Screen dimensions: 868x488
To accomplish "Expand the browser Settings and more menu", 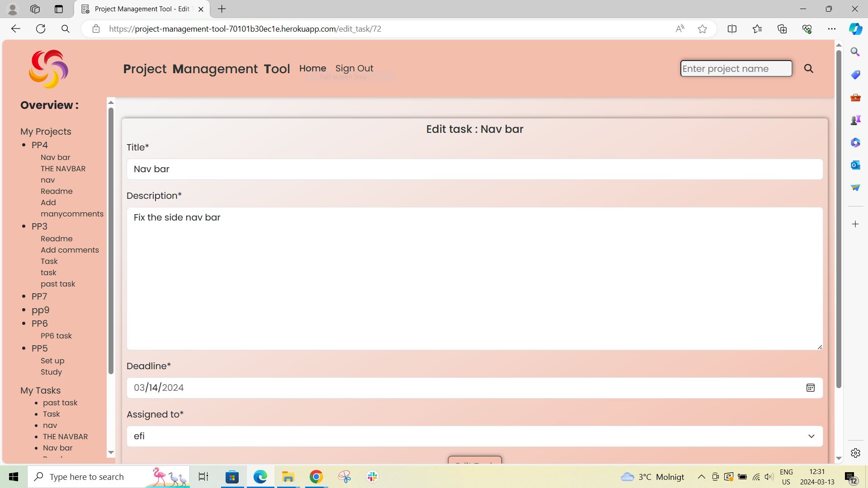I will [832, 28].
